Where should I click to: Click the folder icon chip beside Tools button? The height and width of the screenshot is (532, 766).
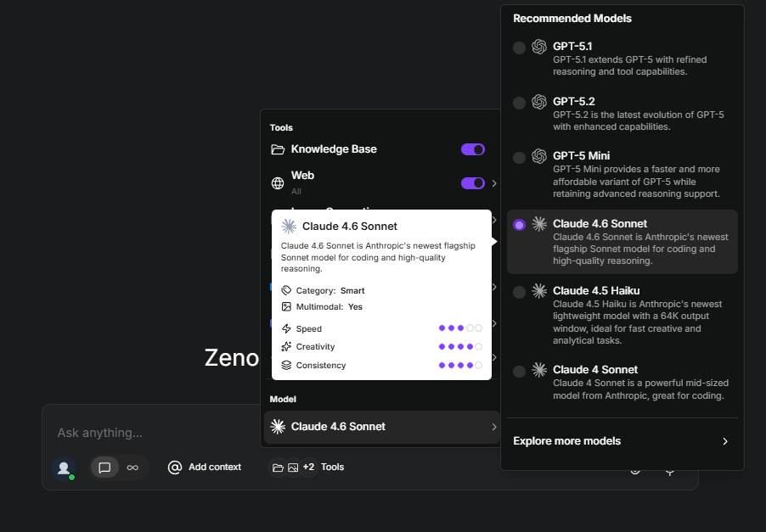point(278,468)
